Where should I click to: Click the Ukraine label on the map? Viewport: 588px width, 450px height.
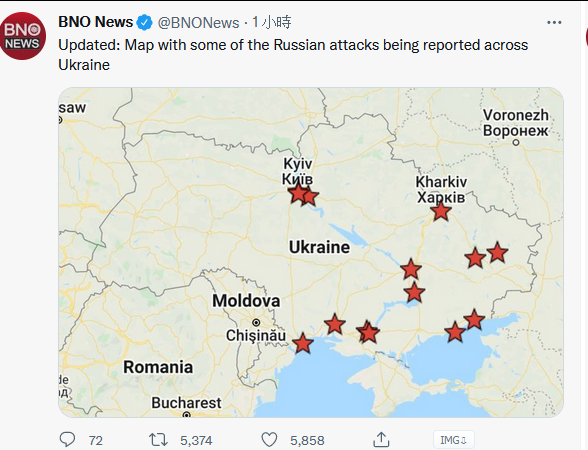[x=320, y=248]
